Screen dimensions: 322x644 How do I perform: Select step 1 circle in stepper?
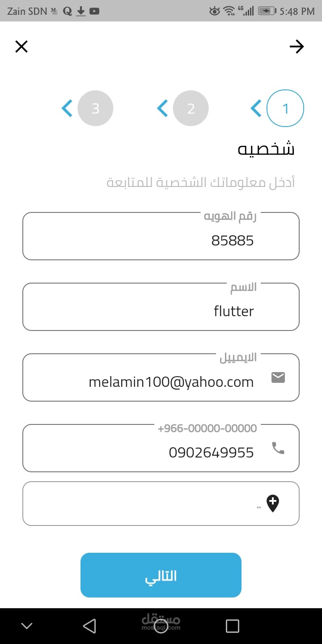285,109
